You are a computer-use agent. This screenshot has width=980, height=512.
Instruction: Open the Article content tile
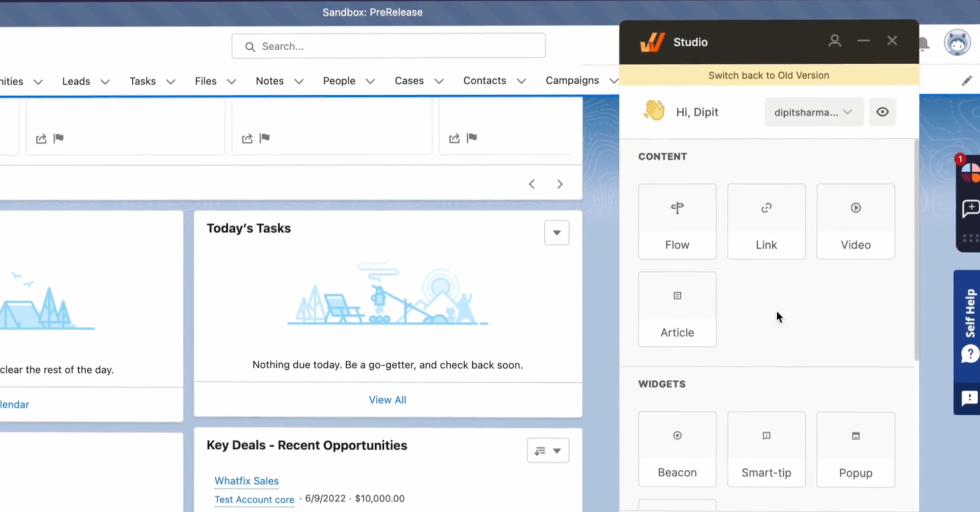point(677,309)
